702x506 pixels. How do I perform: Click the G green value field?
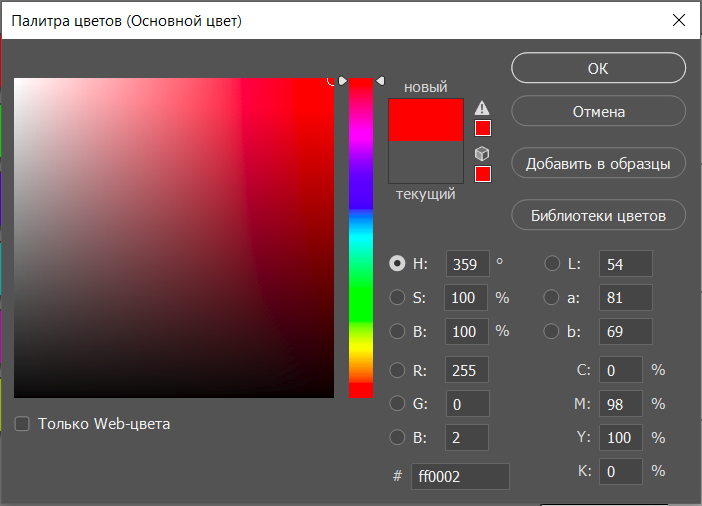(467, 404)
